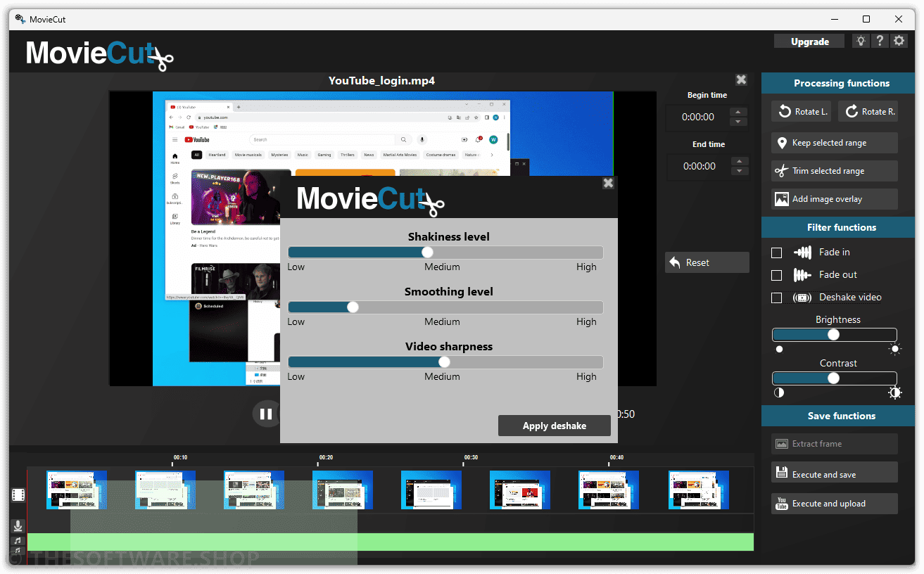
Task: Jump to 00:30 timeline marker
Action: coord(471,458)
